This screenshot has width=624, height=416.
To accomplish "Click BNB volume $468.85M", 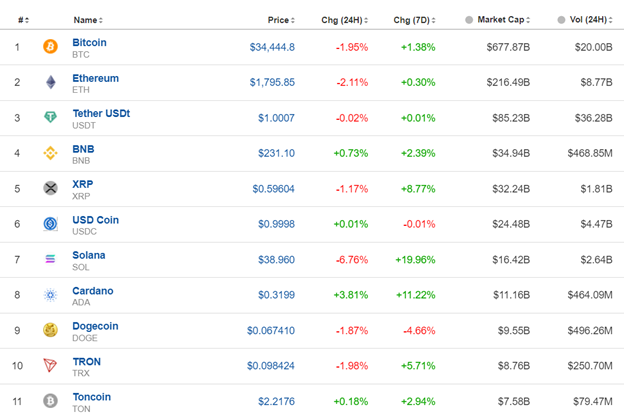I will pos(590,153).
